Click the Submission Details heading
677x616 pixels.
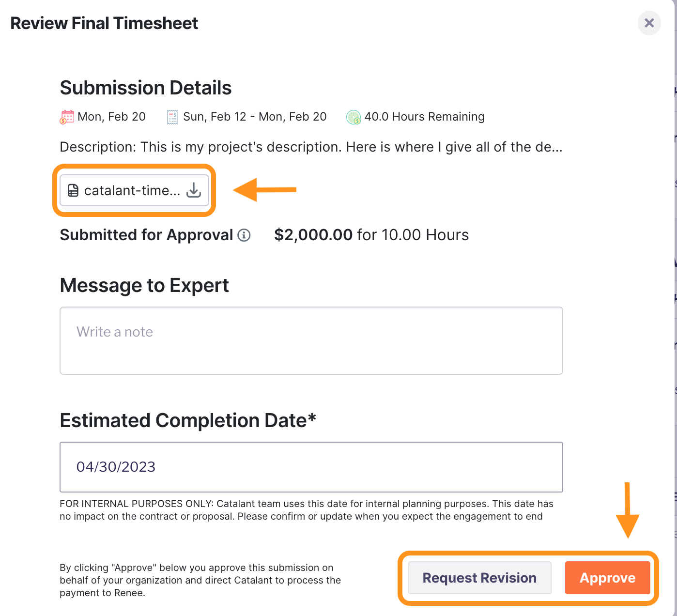click(x=146, y=88)
